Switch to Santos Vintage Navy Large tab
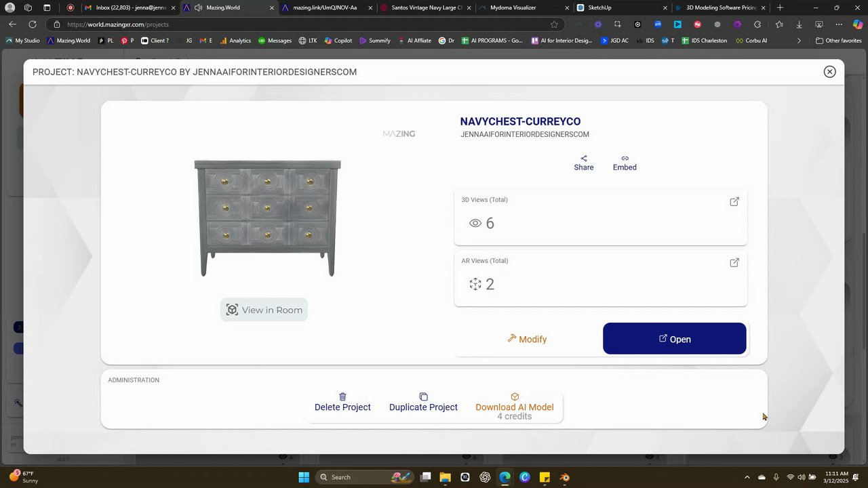Viewport: 868px width, 488px height. click(425, 8)
